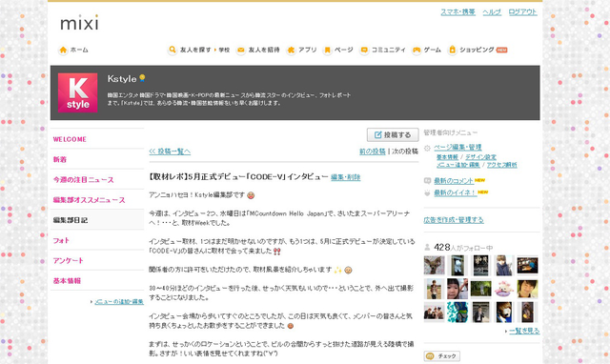Click the gear icon beside ページ編集・管理
Screen dimensions: 610x364
427,148
